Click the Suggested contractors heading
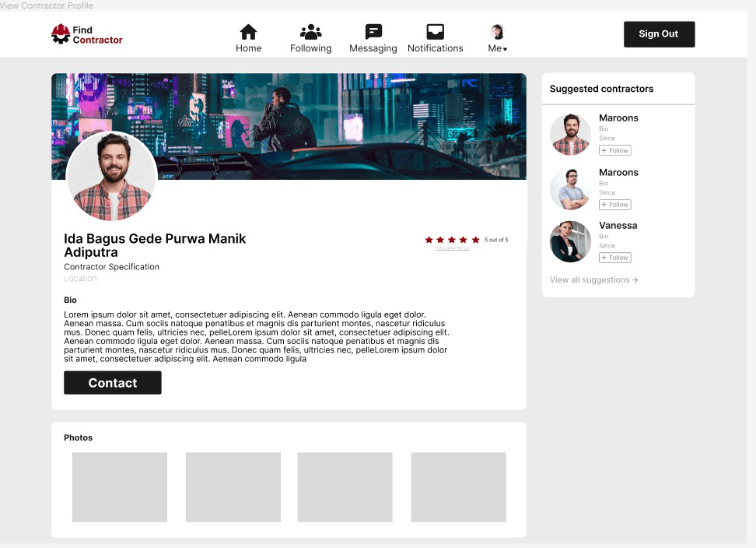This screenshot has width=756, height=548. (601, 89)
